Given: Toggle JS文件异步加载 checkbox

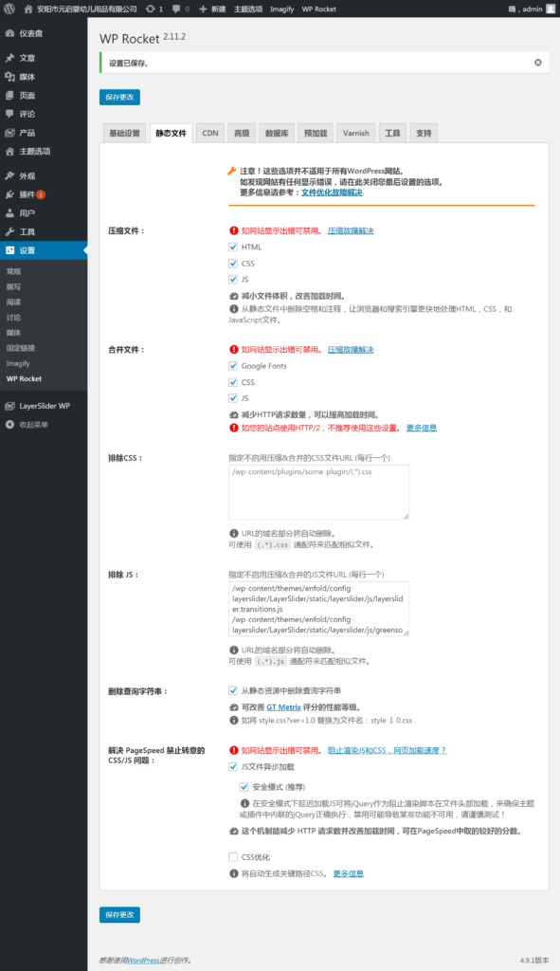Looking at the screenshot, I should click(x=233, y=766).
